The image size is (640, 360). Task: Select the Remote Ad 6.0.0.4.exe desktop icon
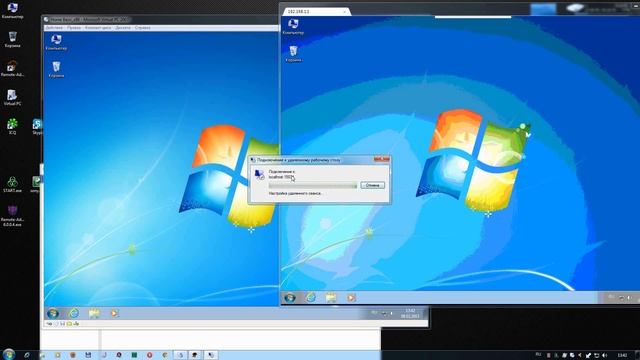click(12, 216)
